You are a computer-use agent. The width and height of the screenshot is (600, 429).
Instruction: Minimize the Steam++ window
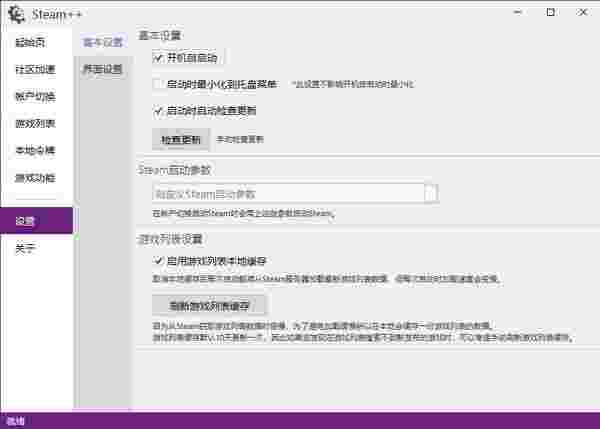(518, 12)
